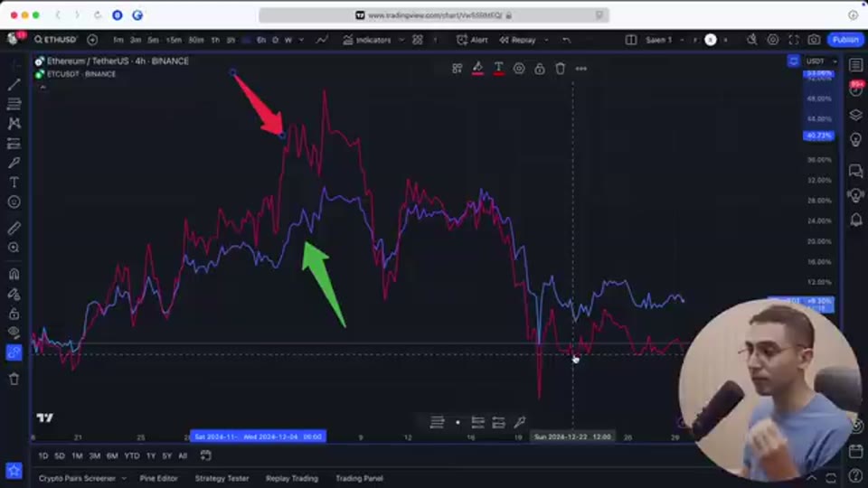Select the Text tool in left toolbar
This screenshot has height=488, width=868.
coord(14,183)
